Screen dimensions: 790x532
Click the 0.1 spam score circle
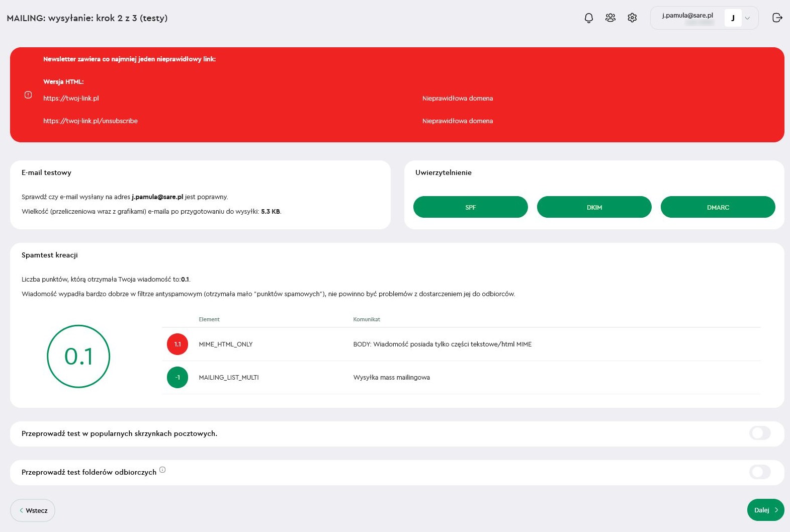click(x=78, y=357)
